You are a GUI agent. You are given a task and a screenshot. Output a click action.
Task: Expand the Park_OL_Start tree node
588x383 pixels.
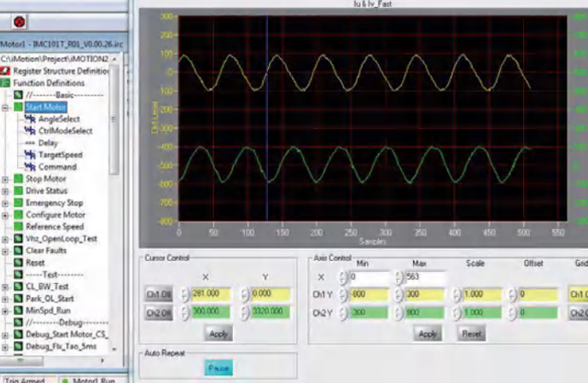pyautogui.click(x=5, y=299)
